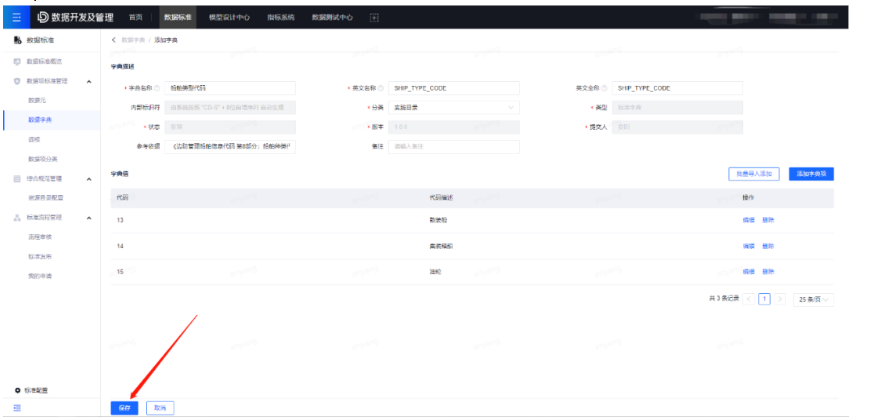
Task: Open 词根 in the sidebar
Action: (x=34, y=139)
